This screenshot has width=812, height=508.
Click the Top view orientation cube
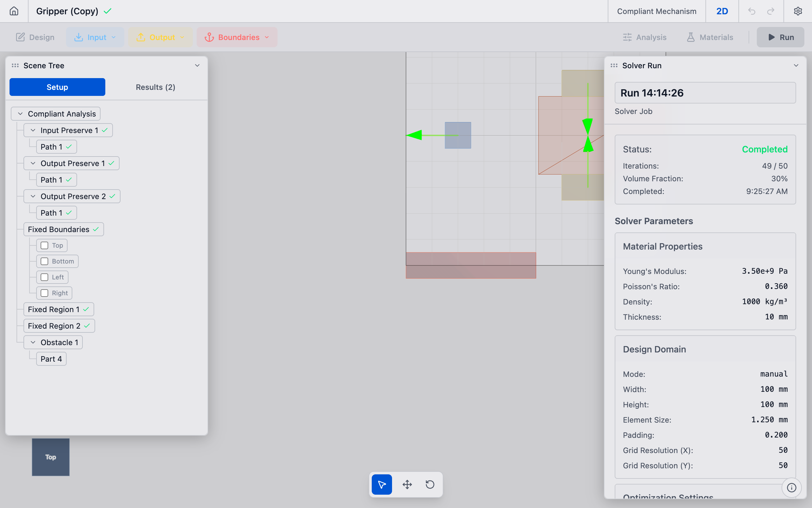(51, 457)
